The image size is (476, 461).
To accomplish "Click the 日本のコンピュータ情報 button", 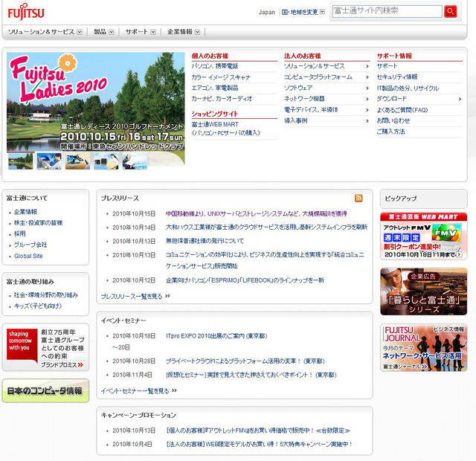I will 45,390.
